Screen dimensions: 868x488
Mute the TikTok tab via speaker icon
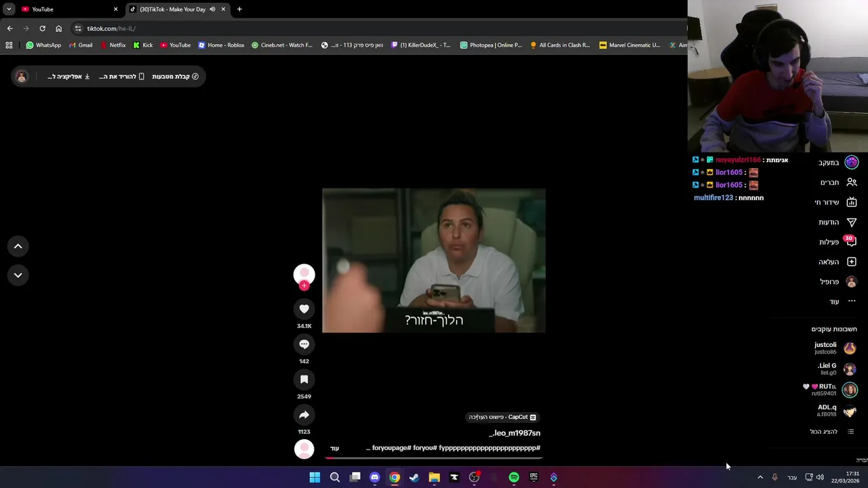[212, 9]
